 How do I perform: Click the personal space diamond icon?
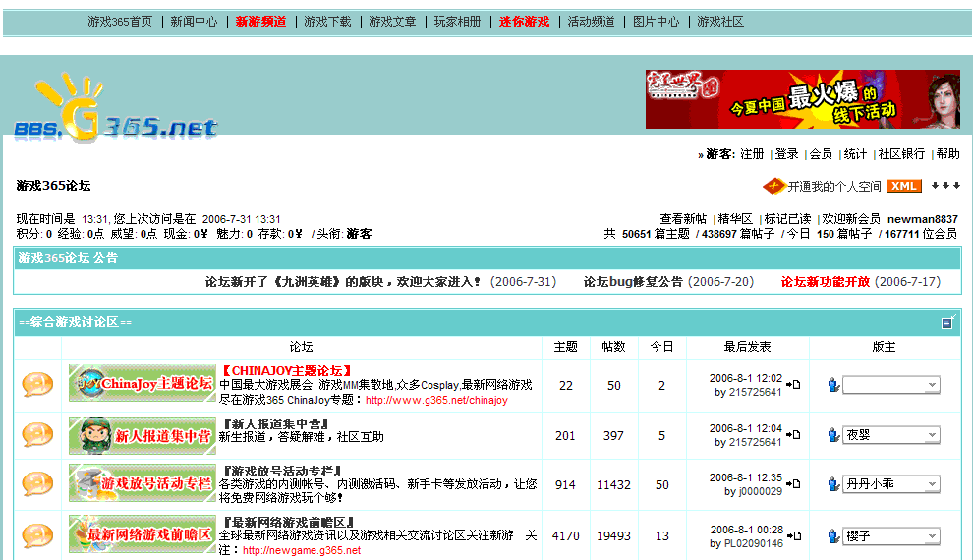tap(773, 186)
